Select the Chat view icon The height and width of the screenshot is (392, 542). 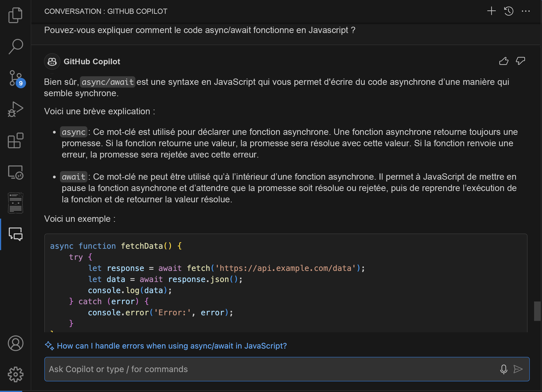(16, 234)
